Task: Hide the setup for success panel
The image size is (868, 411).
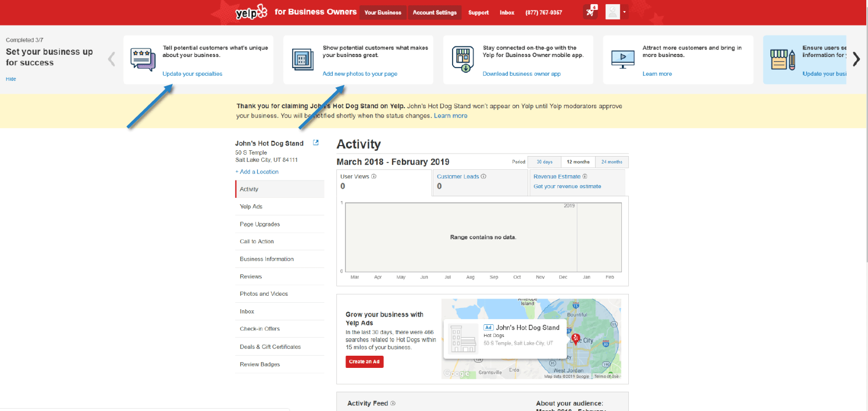Action: [x=11, y=79]
